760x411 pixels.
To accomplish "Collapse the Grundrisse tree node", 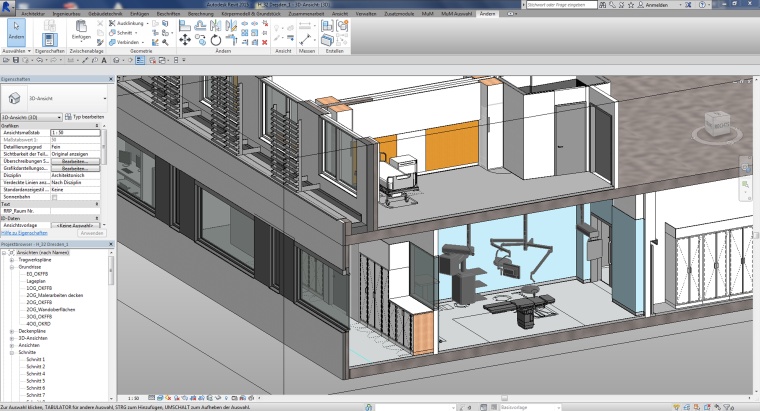I will coord(11,267).
